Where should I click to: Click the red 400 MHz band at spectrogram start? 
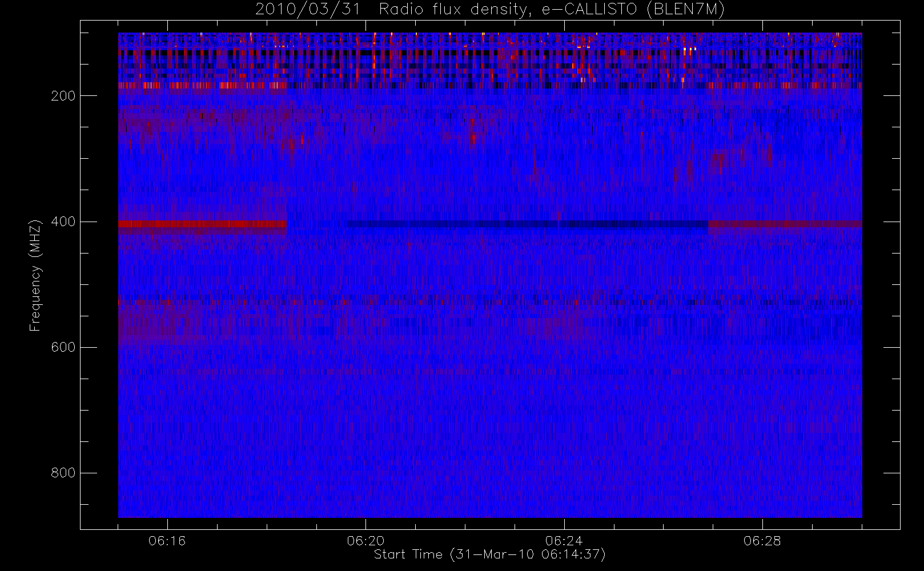pyautogui.click(x=202, y=224)
